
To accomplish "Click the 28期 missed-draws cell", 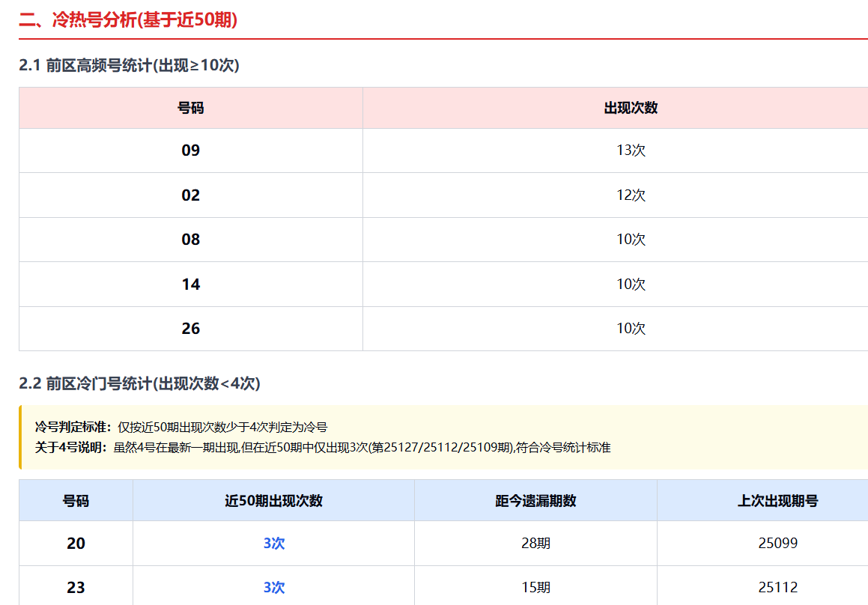I will tap(535, 544).
